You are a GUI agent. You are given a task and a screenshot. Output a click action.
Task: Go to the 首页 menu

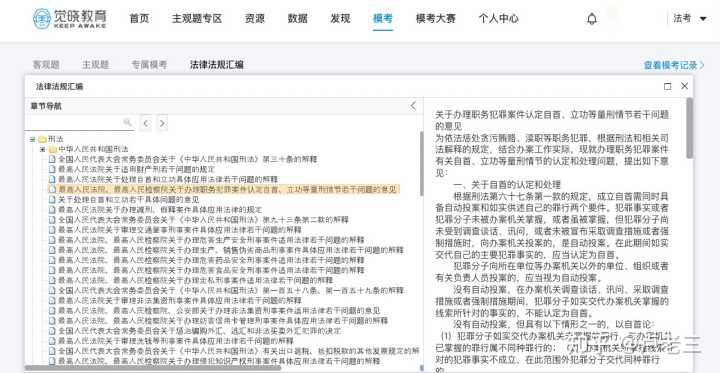click(139, 18)
